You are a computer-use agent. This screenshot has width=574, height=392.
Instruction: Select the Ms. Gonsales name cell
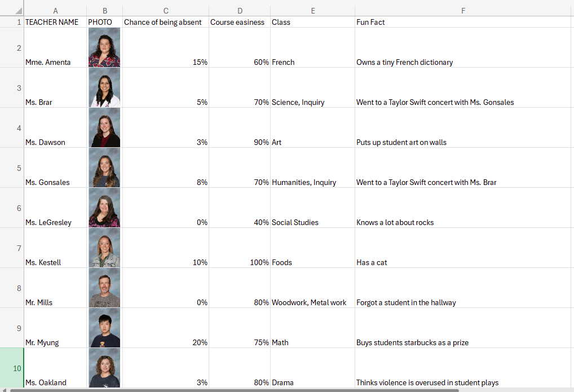pos(55,168)
